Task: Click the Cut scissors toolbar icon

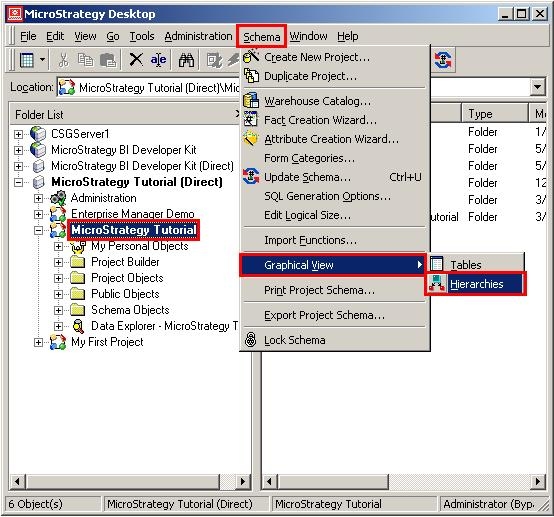Action: [x=64, y=60]
